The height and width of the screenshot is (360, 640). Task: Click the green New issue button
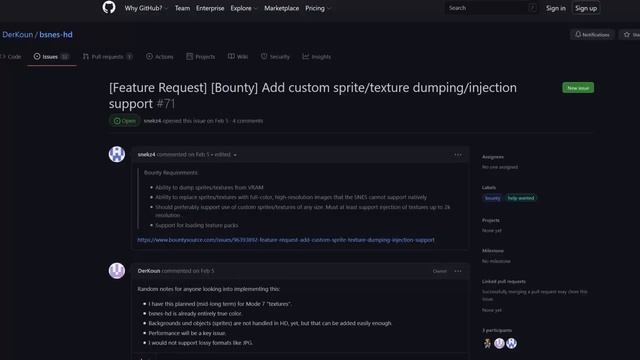point(578,88)
